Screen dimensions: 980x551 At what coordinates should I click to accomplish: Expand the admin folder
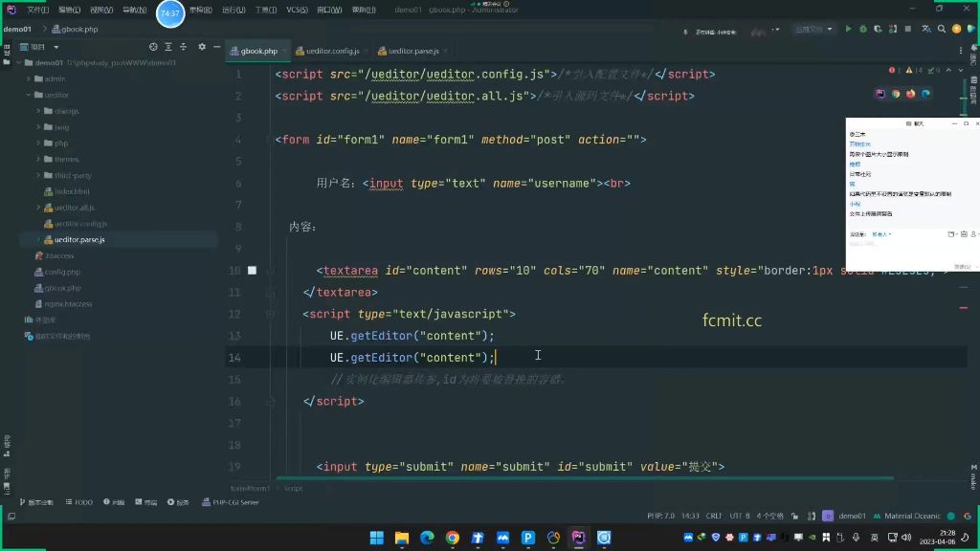(x=29, y=78)
